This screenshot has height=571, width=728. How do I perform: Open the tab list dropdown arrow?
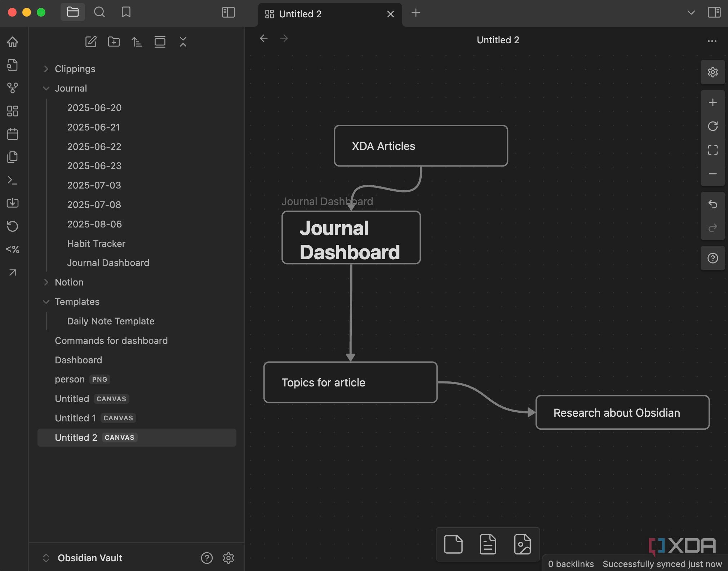coord(691,13)
